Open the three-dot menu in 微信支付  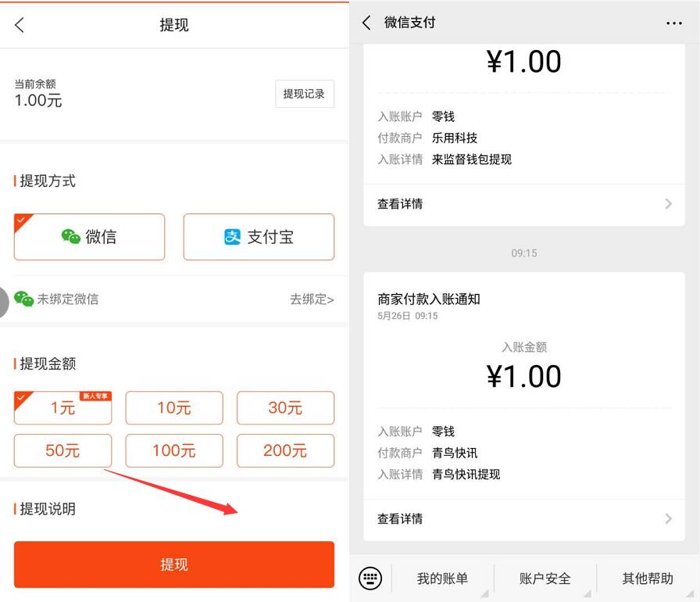tap(673, 23)
